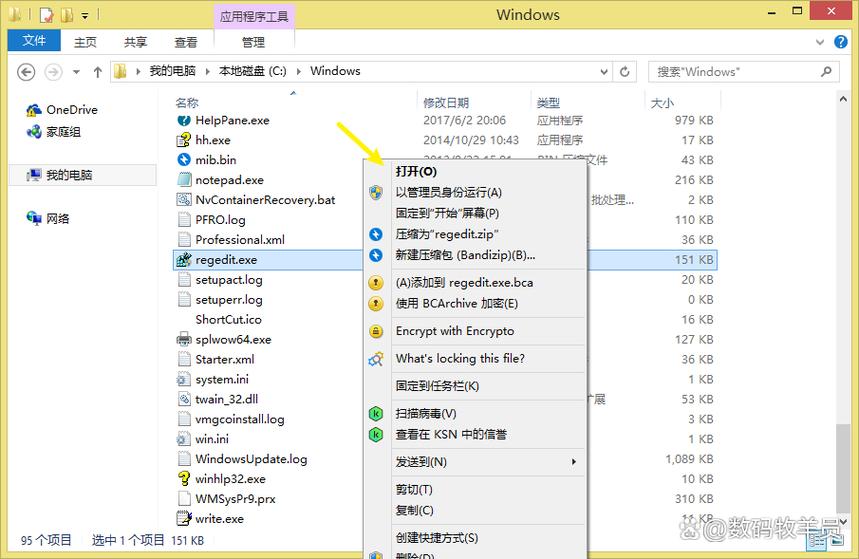Click the What's locking this file icon
Viewport: 859px width, 559px height.
click(376, 359)
